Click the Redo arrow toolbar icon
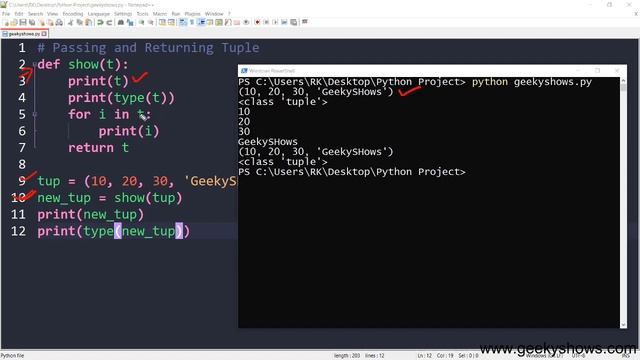Viewport: 640px width, 360px height. tap(109, 22)
